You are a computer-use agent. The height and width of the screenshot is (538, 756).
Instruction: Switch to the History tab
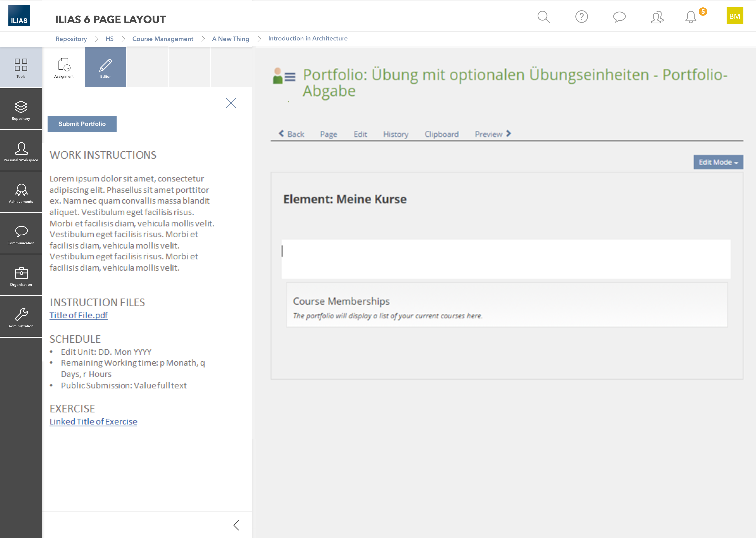click(x=396, y=134)
